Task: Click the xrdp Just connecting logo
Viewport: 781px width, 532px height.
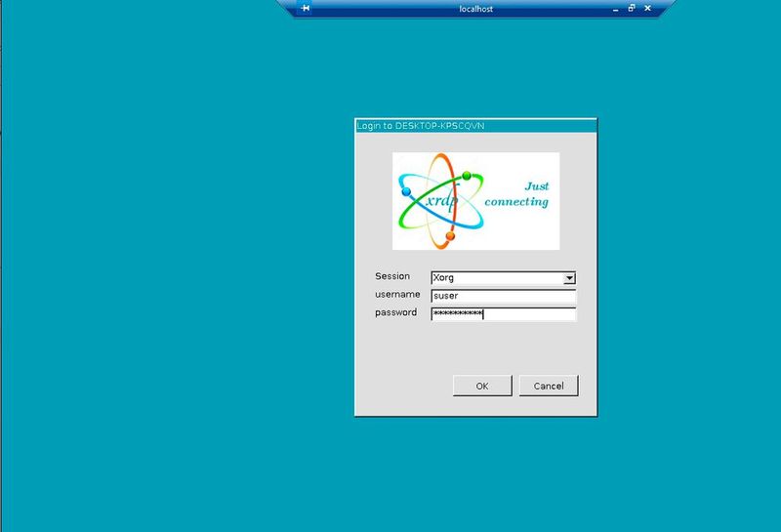Action: (x=475, y=201)
